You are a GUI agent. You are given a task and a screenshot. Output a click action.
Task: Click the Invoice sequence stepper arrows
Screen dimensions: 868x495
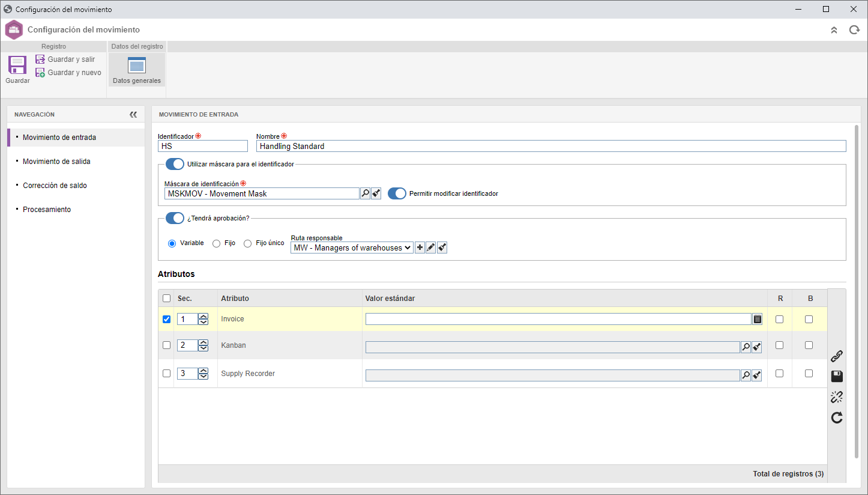click(x=203, y=320)
